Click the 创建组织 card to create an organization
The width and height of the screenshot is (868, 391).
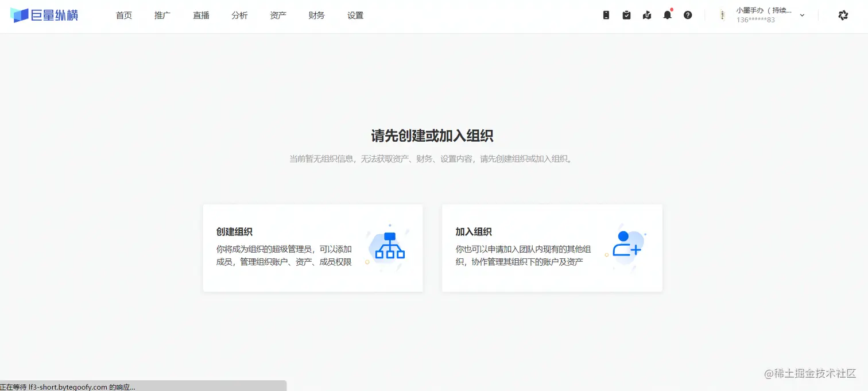point(312,248)
